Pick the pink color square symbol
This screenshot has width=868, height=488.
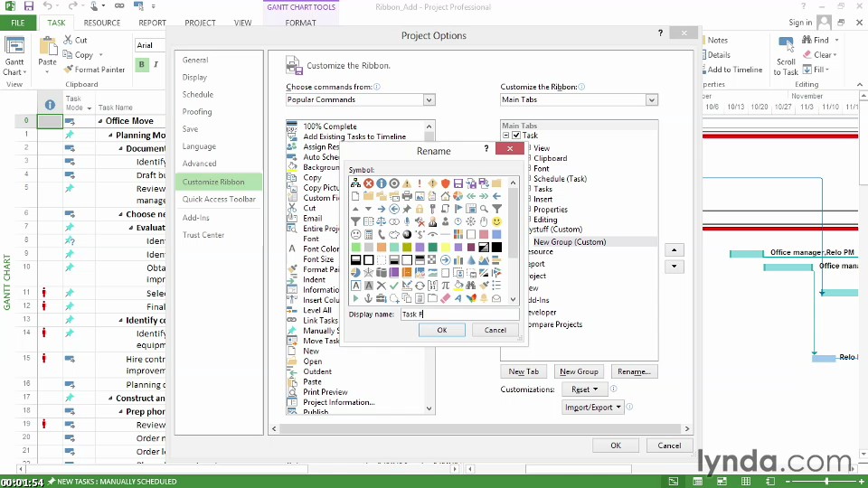(484, 234)
